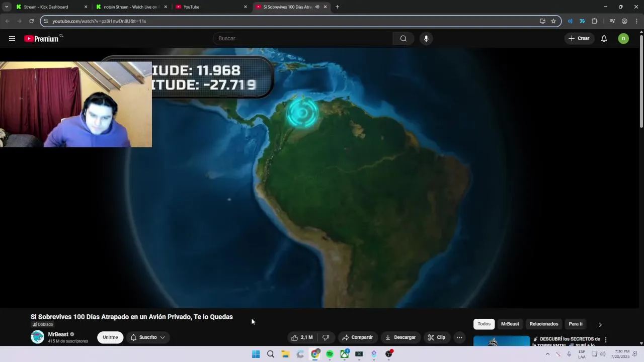
Task: Dislike the video
Action: click(x=326, y=337)
